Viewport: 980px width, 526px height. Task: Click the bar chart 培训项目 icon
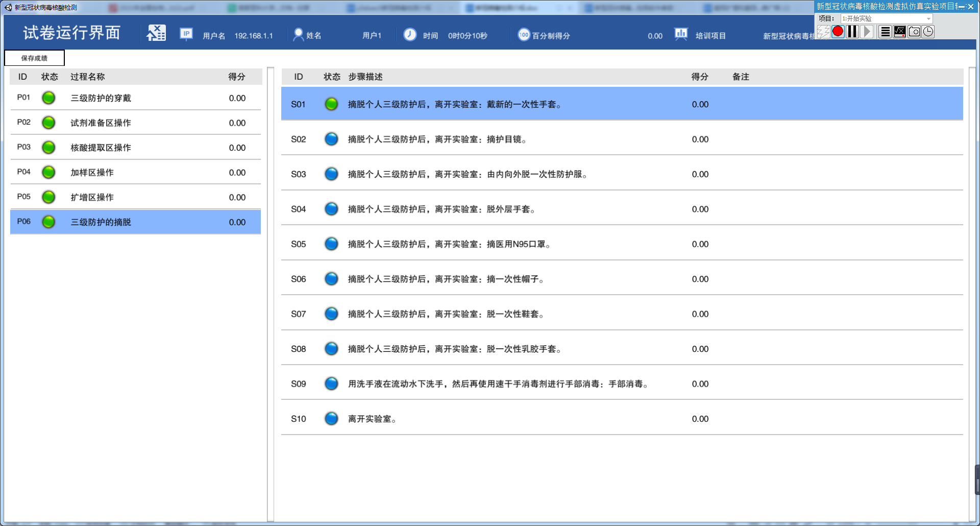coord(681,34)
